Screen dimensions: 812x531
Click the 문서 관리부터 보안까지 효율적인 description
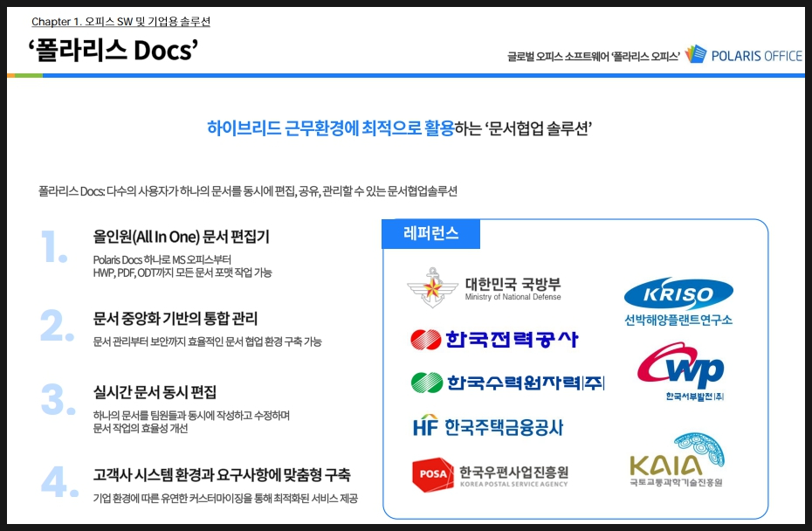pos(207,341)
